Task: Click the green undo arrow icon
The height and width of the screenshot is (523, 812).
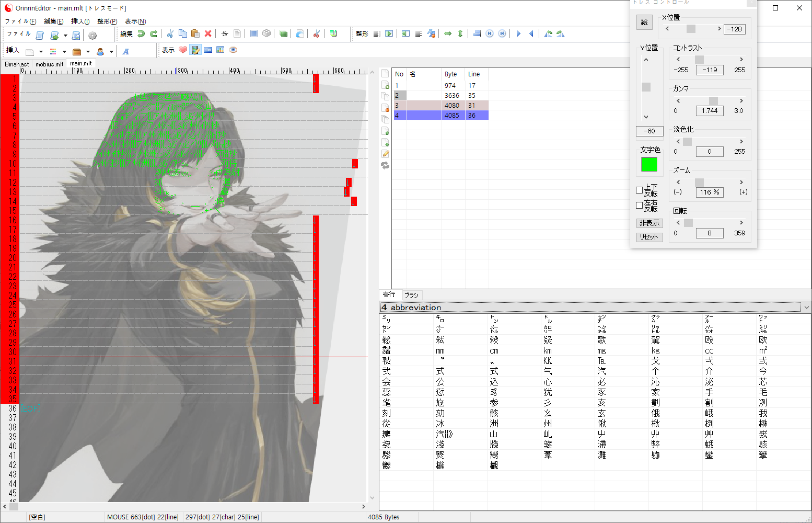Action: pyautogui.click(x=141, y=34)
